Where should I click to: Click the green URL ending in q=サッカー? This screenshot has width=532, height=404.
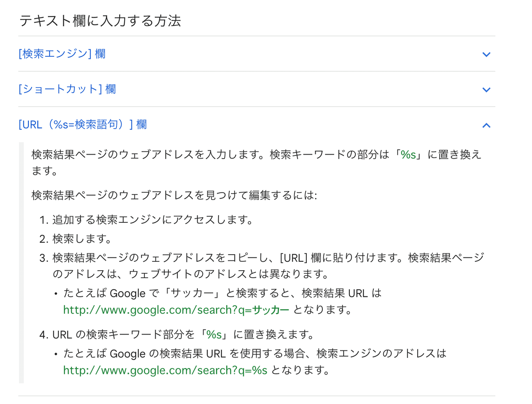176,310
